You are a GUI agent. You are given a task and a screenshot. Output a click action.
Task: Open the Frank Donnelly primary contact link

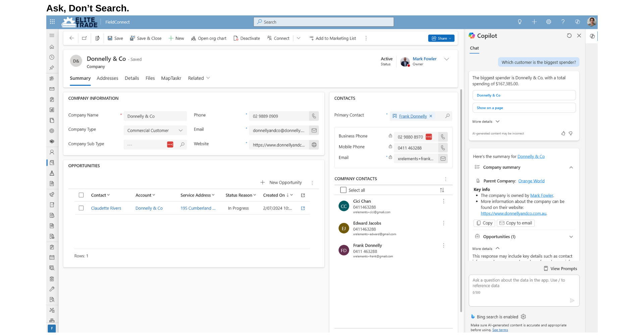coord(413,116)
